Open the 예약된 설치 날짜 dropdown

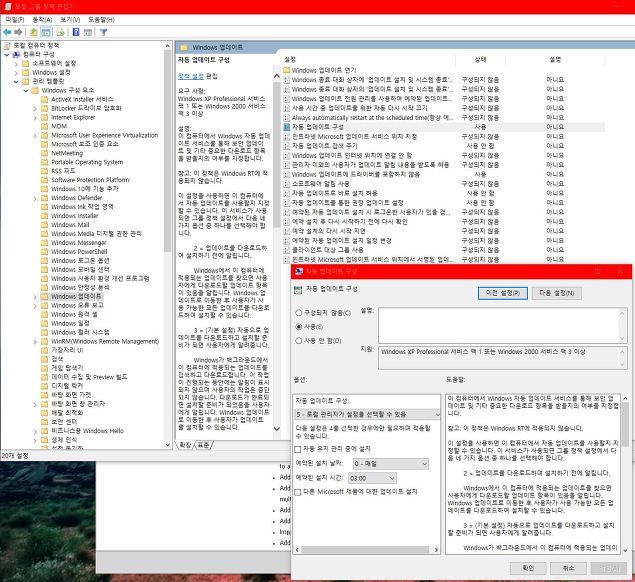coord(390,464)
